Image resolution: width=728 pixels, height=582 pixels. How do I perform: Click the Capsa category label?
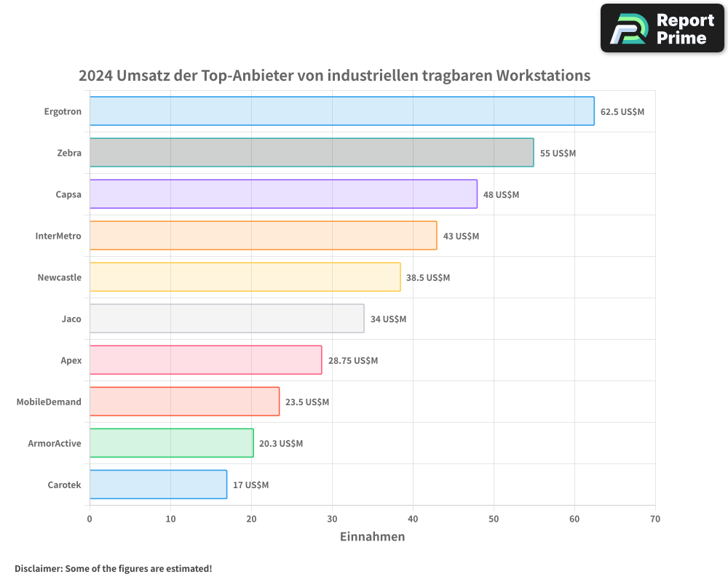[68, 194]
